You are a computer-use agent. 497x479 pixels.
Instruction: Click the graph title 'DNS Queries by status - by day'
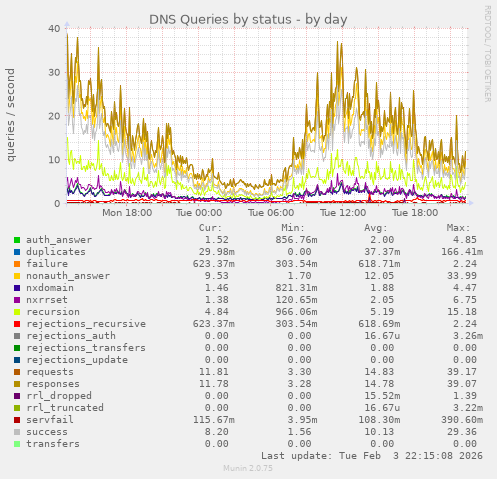click(x=248, y=19)
